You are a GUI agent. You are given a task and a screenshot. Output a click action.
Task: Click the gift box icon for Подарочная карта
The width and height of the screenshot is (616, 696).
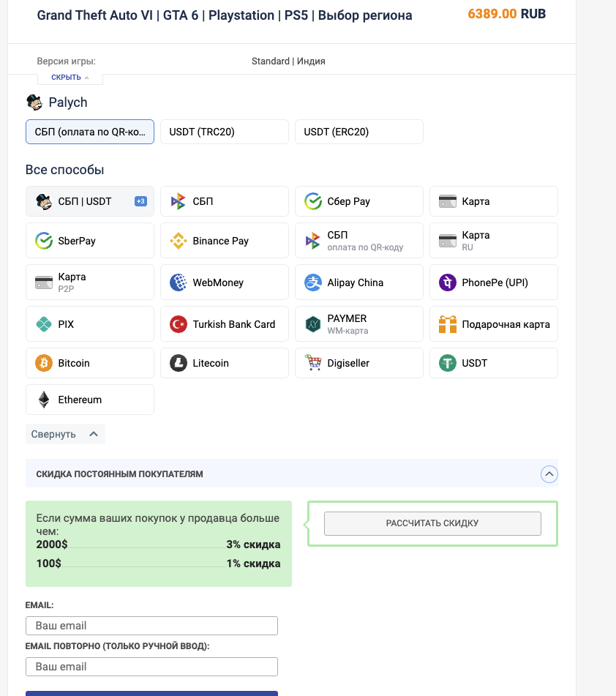click(447, 324)
